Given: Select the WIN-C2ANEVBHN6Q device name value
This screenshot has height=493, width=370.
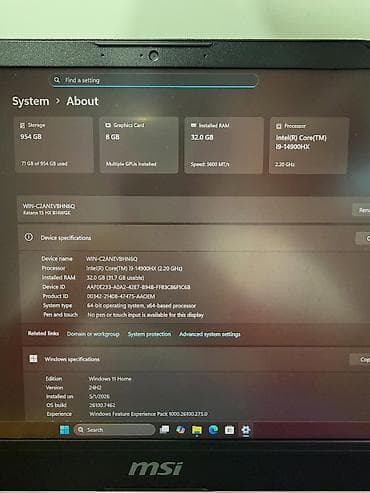Looking at the screenshot, I should tap(112, 259).
